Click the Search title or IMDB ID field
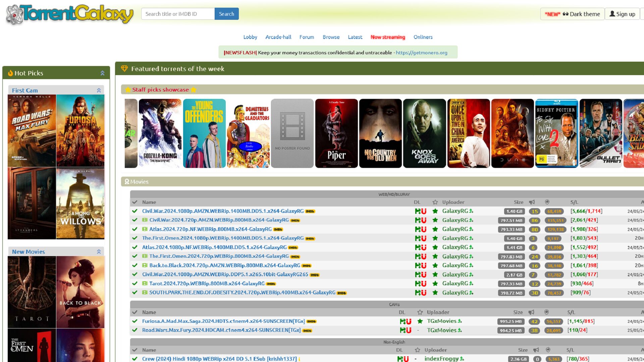This screenshot has height=362, width=644. (178, 14)
